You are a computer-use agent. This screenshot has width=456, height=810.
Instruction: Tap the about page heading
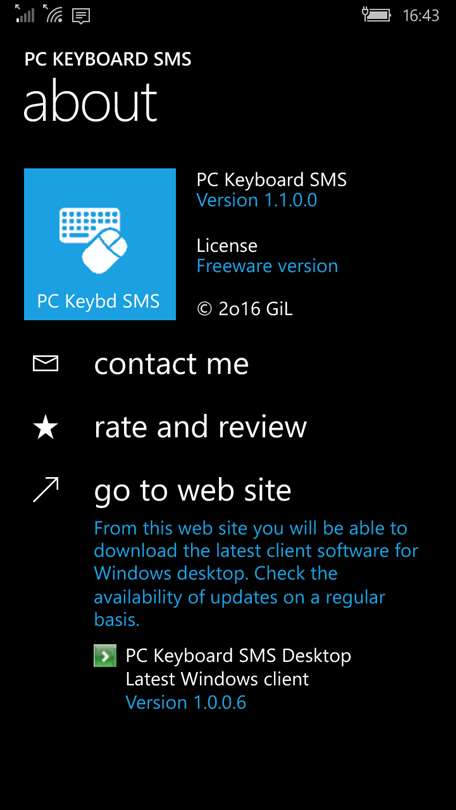pyautogui.click(x=90, y=102)
